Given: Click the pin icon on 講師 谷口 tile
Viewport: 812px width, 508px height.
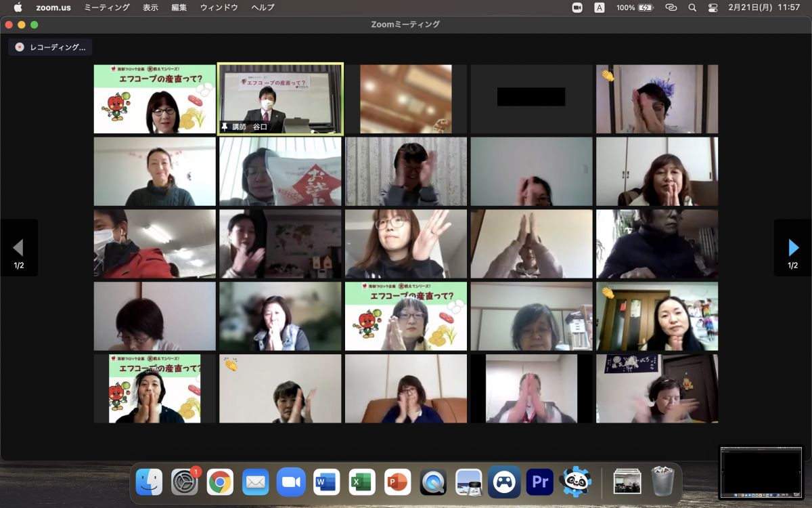Looking at the screenshot, I should coord(225,127).
